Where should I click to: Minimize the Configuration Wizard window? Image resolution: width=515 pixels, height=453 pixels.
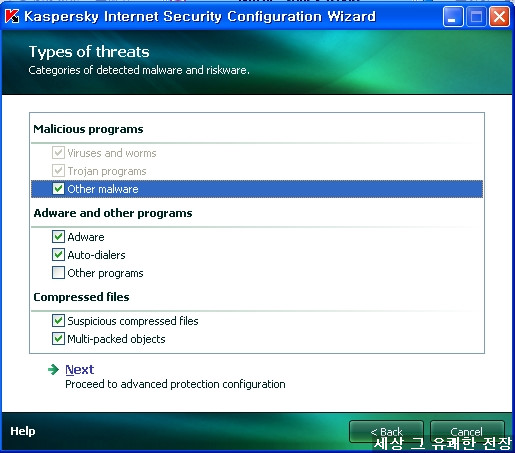click(453, 16)
